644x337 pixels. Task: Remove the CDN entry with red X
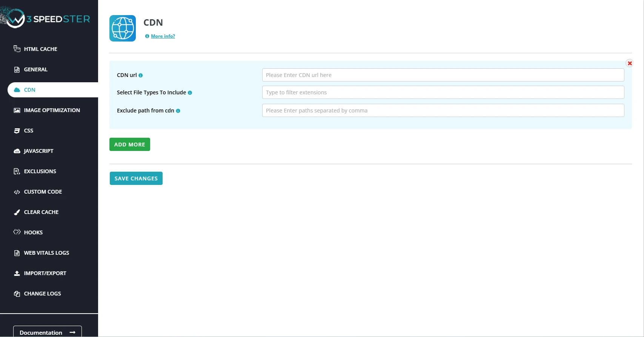tap(629, 63)
